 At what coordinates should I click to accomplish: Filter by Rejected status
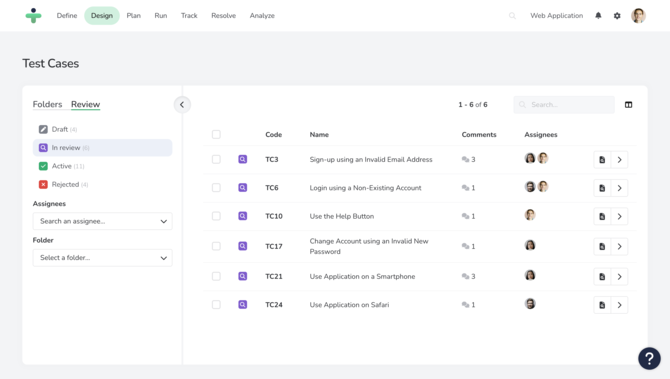[103, 185]
